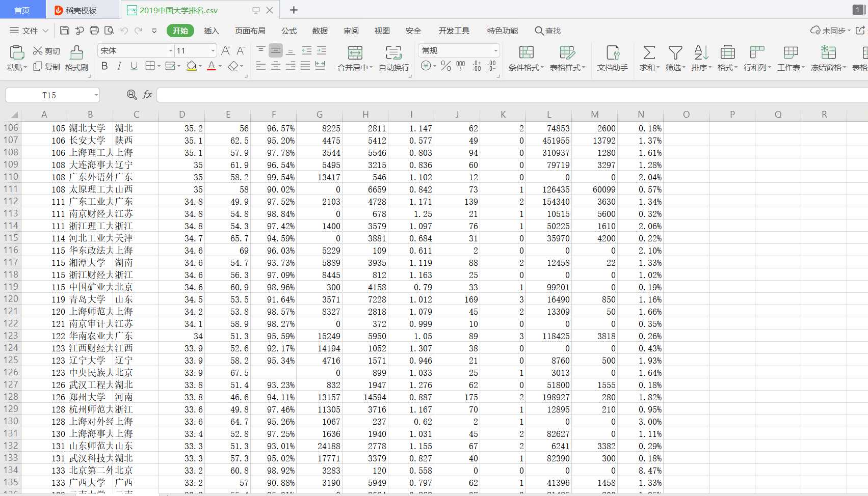
Task: Click Auto Wrap (自动换行) button
Action: pyautogui.click(x=393, y=58)
